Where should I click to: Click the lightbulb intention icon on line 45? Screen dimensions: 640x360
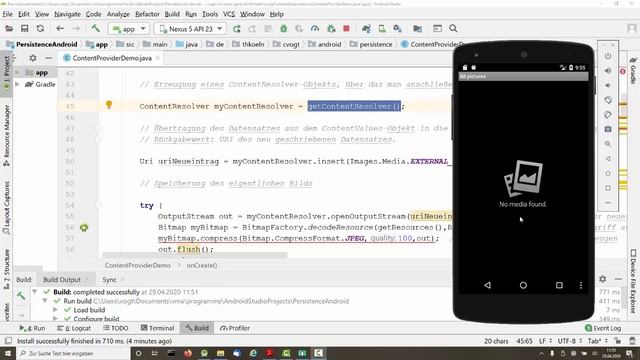(109, 105)
